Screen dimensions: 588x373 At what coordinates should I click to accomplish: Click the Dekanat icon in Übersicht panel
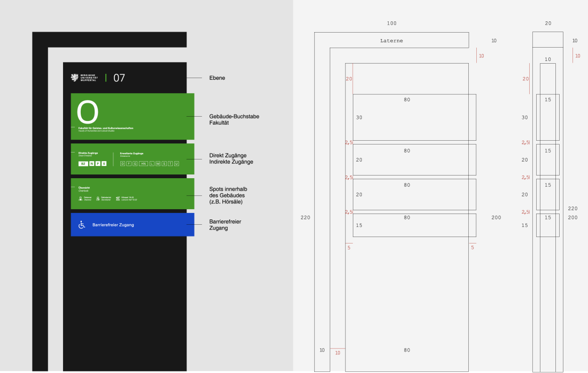coord(80,199)
